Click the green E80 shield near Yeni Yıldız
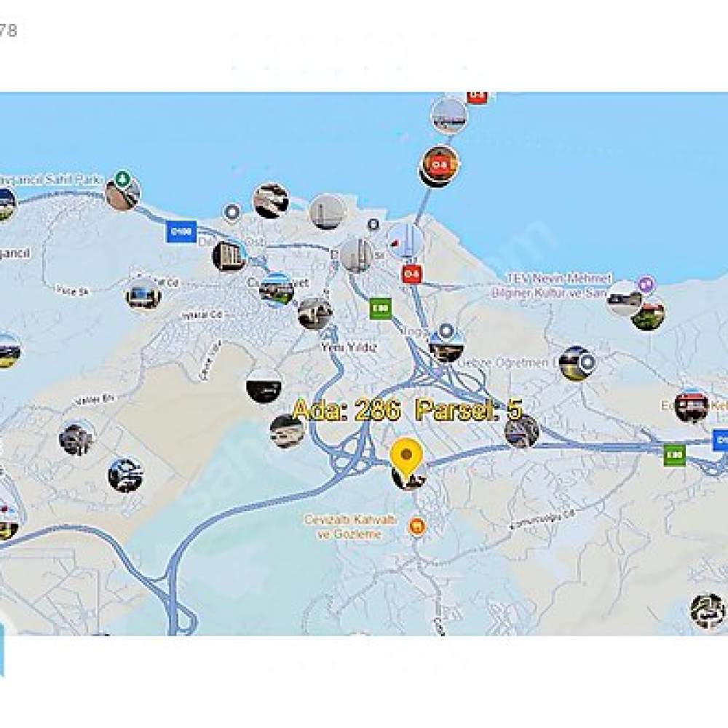 [x=380, y=308]
